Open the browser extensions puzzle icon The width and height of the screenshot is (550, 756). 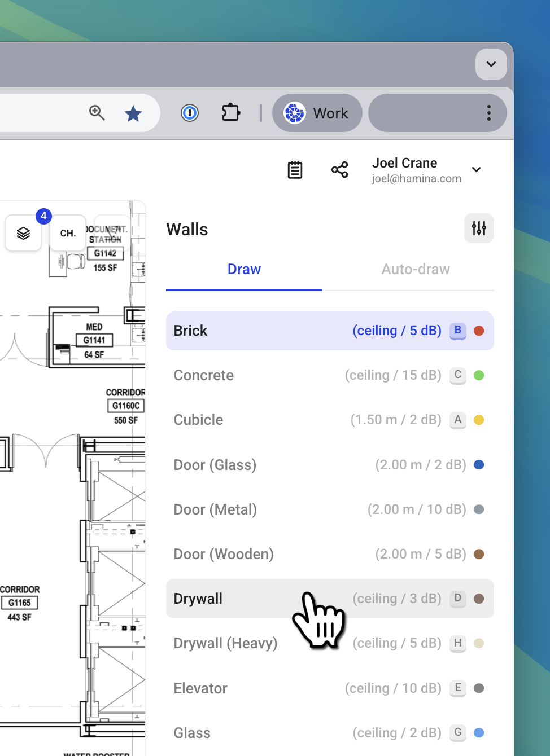(231, 113)
